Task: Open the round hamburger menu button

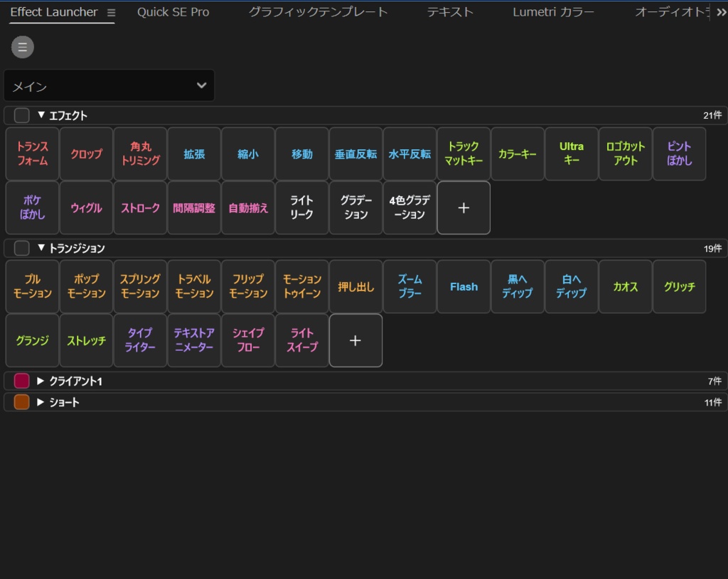Action: point(22,47)
